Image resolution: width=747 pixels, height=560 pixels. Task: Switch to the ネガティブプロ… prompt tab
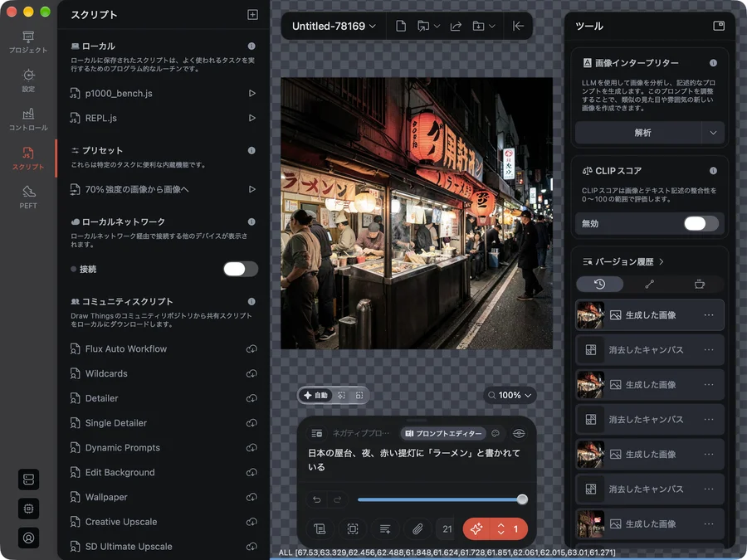click(361, 433)
